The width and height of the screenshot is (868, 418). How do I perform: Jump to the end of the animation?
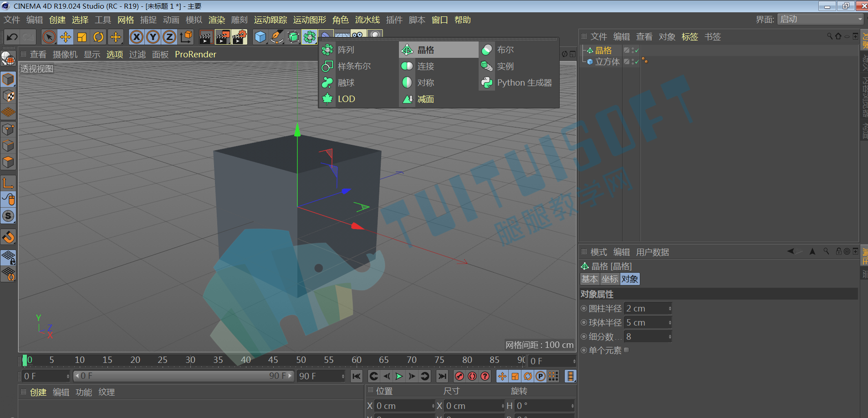point(442,376)
